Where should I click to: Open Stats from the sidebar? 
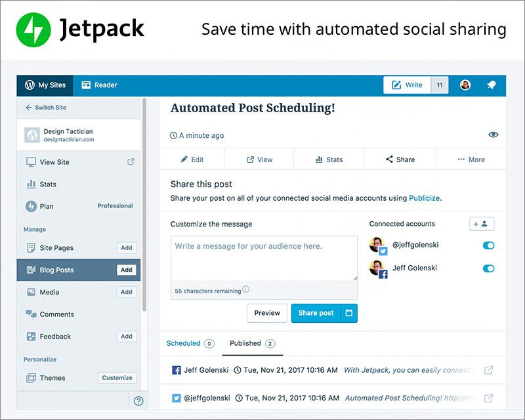30,184
